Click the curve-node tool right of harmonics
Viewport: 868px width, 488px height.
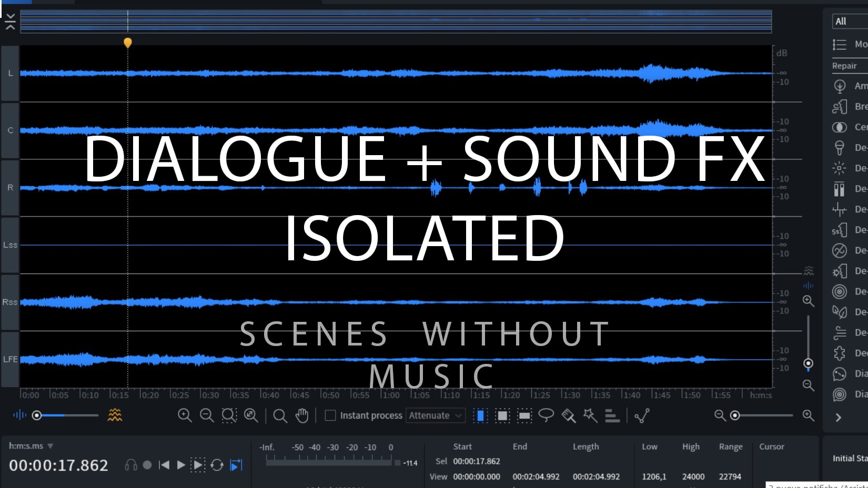point(642,416)
